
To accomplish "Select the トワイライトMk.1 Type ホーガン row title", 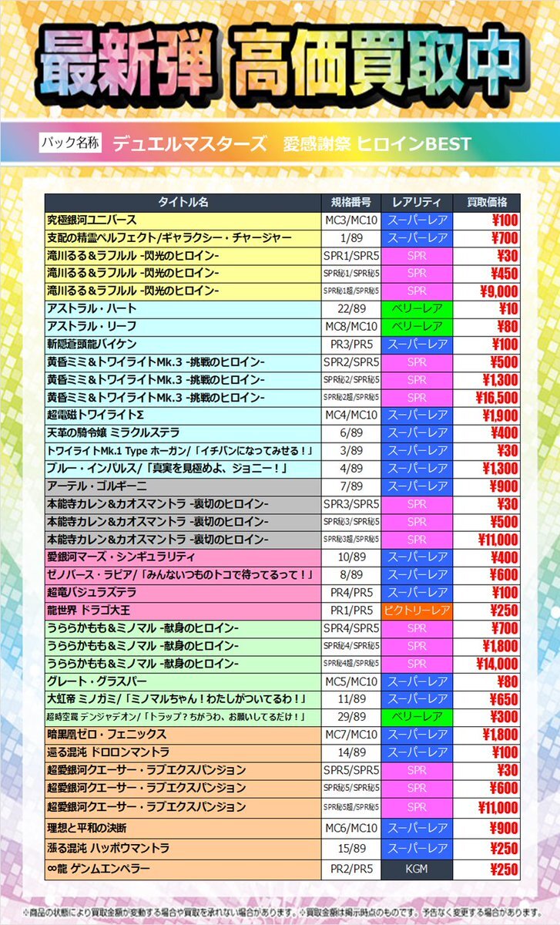I will tap(183, 451).
